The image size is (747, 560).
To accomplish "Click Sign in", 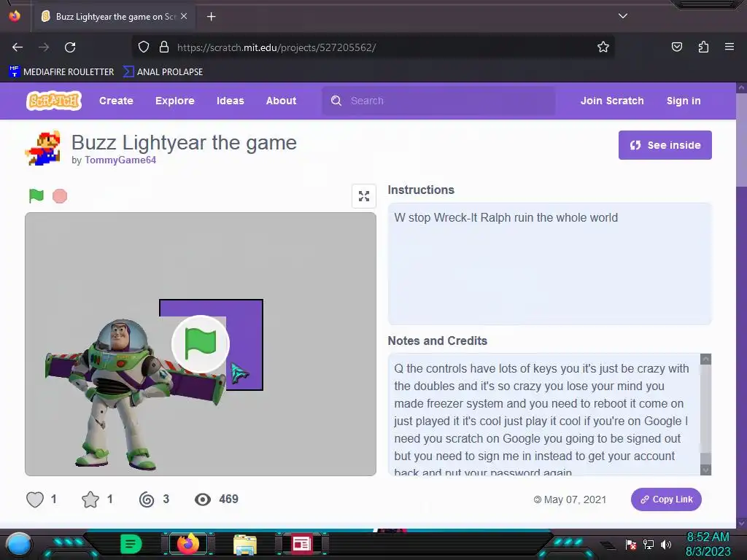I will (684, 101).
